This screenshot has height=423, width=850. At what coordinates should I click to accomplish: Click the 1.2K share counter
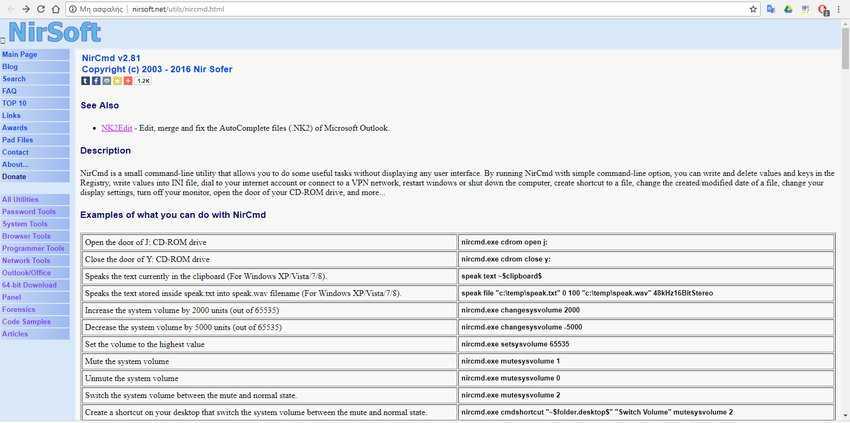143,81
